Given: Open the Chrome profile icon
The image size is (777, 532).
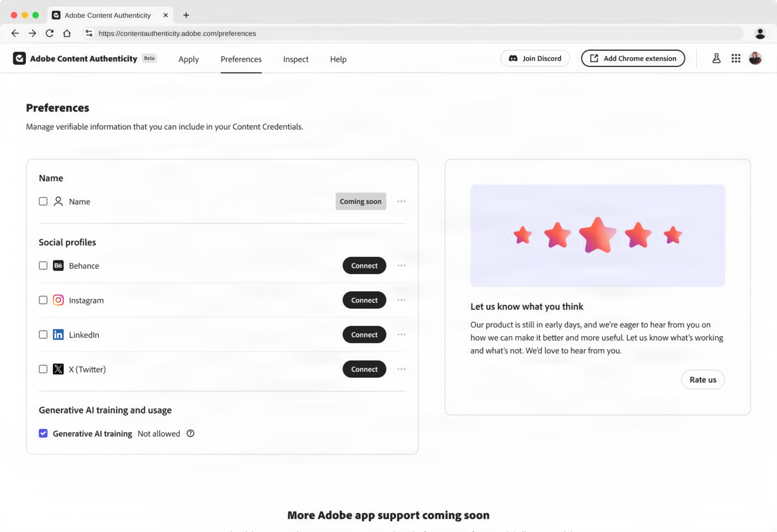Looking at the screenshot, I should tap(760, 33).
